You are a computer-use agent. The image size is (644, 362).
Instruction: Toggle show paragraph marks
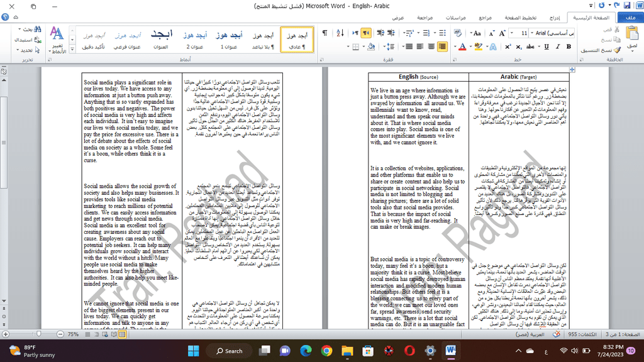[325, 33]
